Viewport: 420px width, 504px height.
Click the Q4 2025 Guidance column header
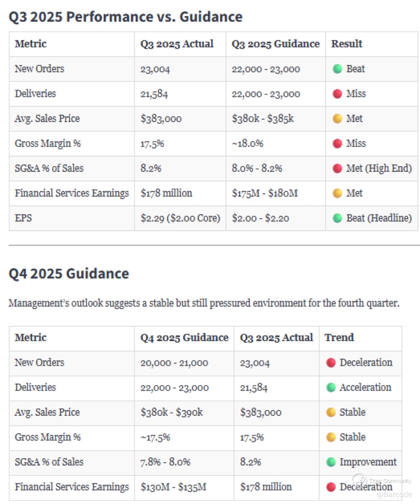[x=184, y=337]
